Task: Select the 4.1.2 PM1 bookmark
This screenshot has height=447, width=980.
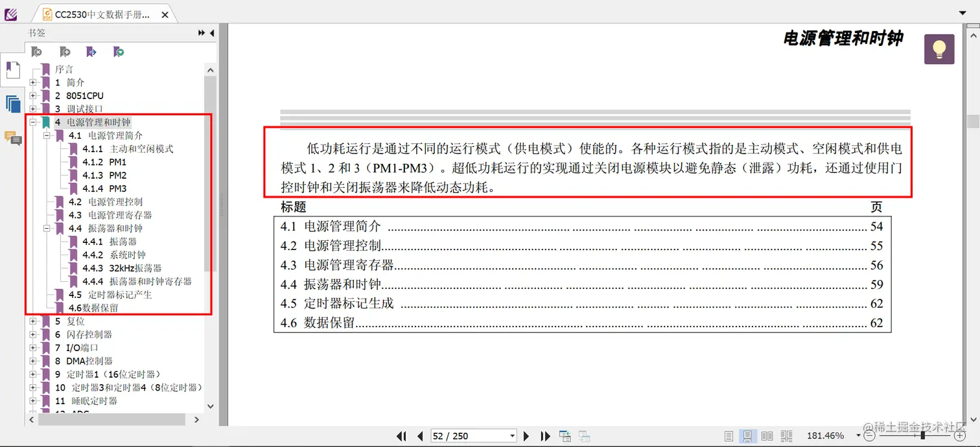Action: (x=104, y=162)
